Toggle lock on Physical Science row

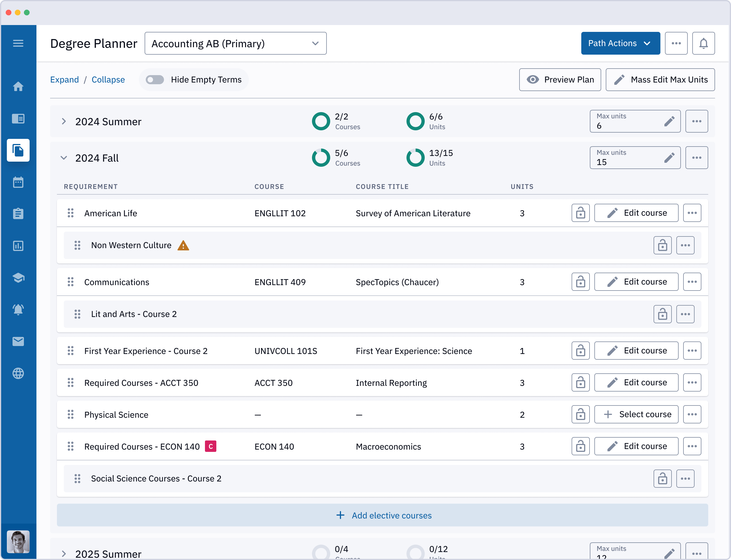pos(580,414)
